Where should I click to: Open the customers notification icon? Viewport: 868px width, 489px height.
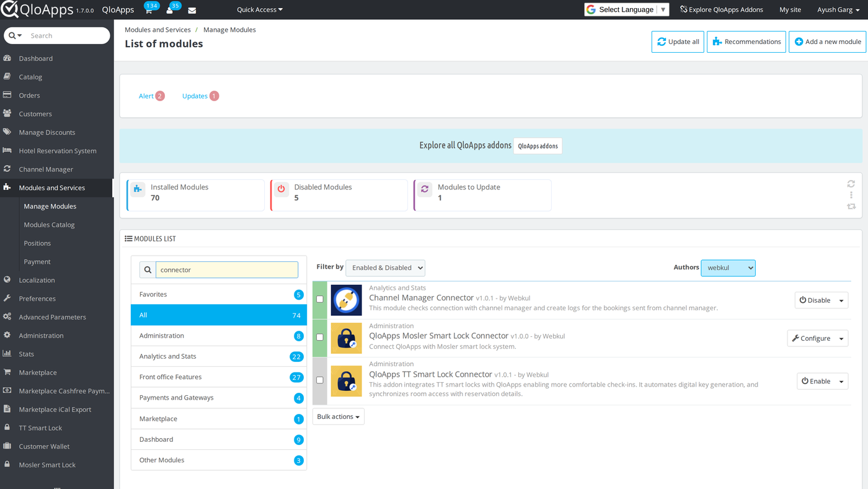pyautogui.click(x=169, y=11)
